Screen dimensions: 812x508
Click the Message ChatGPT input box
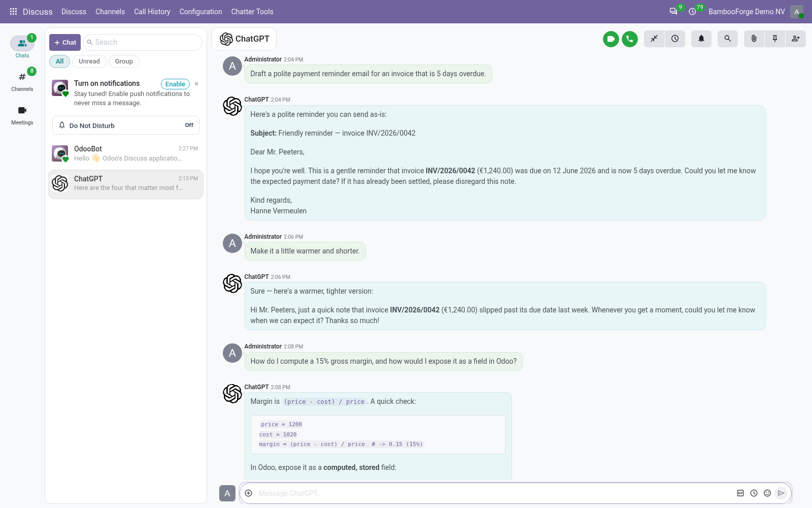coord(495,493)
